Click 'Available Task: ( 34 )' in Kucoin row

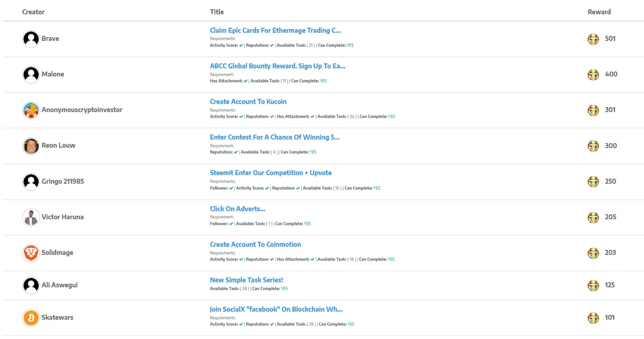[337, 117]
